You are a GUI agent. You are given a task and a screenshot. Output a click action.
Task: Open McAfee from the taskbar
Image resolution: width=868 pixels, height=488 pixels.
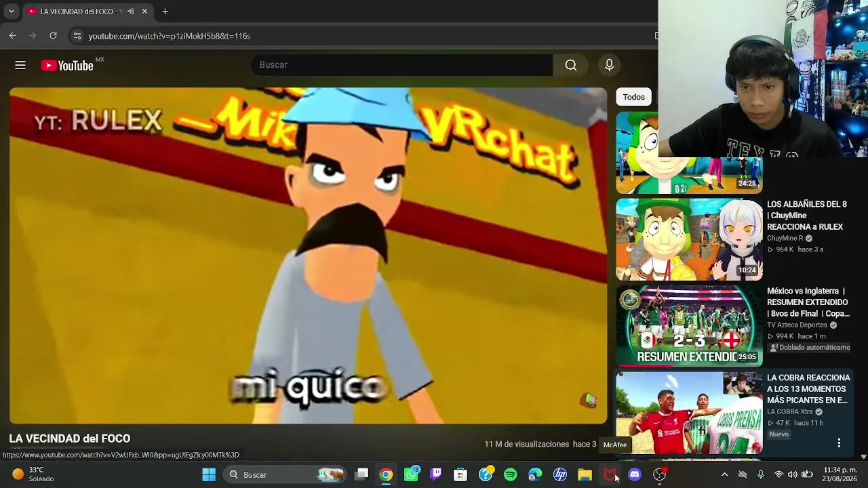(610, 474)
